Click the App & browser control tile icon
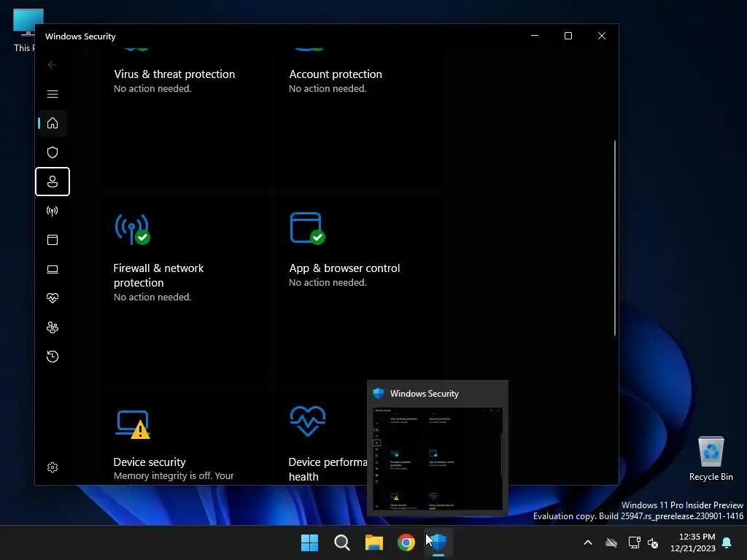 (x=307, y=228)
